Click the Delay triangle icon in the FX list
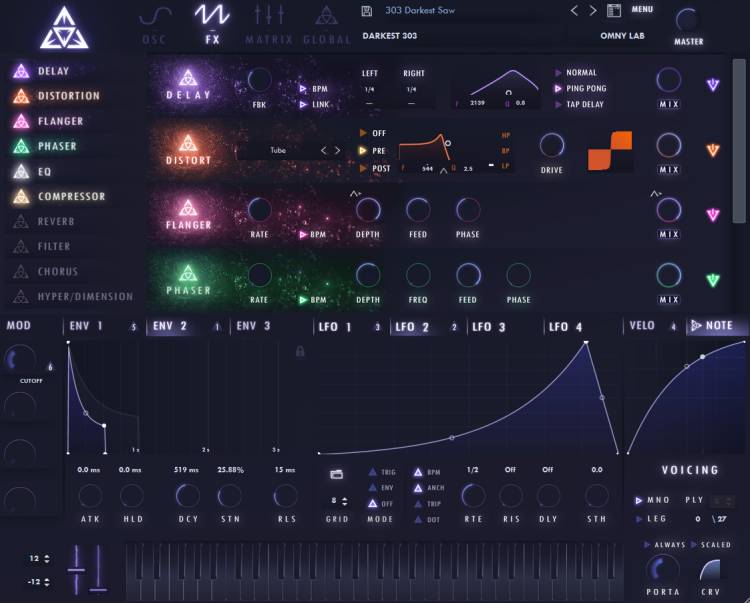750x603 pixels. click(20, 71)
